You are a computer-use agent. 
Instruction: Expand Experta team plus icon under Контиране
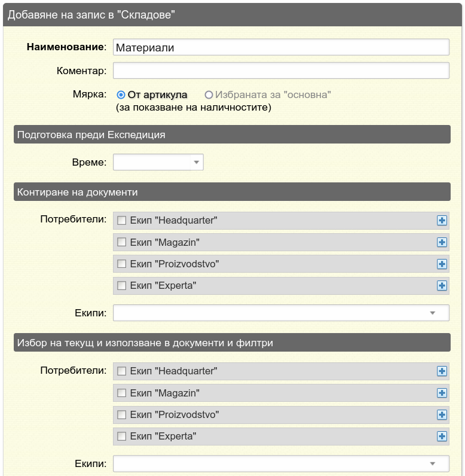pyautogui.click(x=442, y=285)
